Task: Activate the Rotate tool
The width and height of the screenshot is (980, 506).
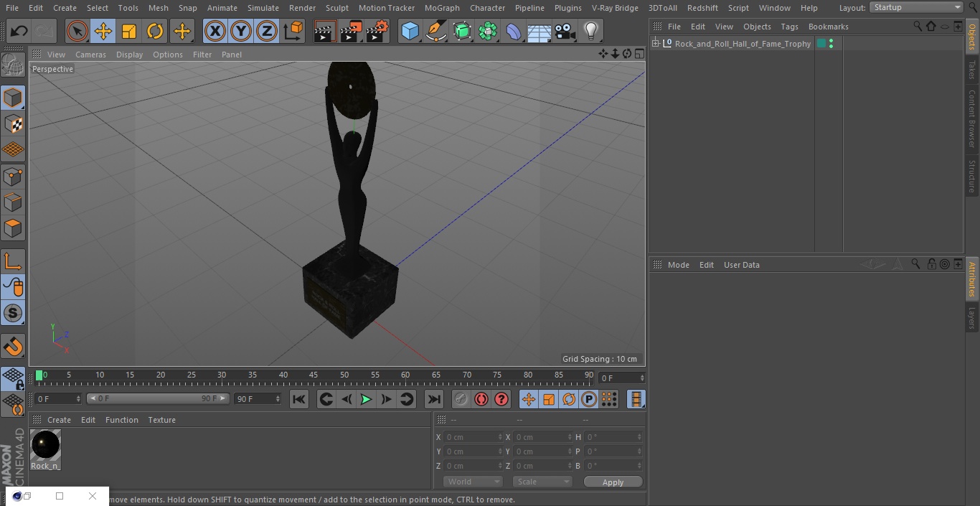Action: coord(155,31)
